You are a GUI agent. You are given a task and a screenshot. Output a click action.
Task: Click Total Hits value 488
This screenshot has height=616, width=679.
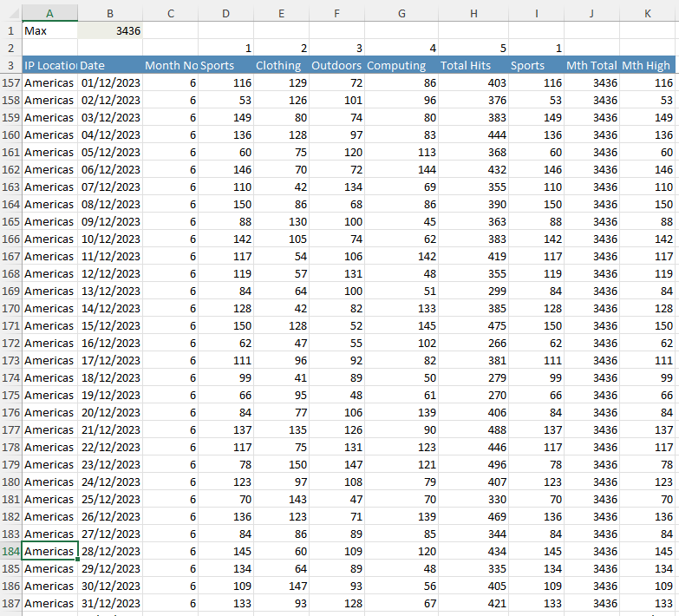click(473, 429)
